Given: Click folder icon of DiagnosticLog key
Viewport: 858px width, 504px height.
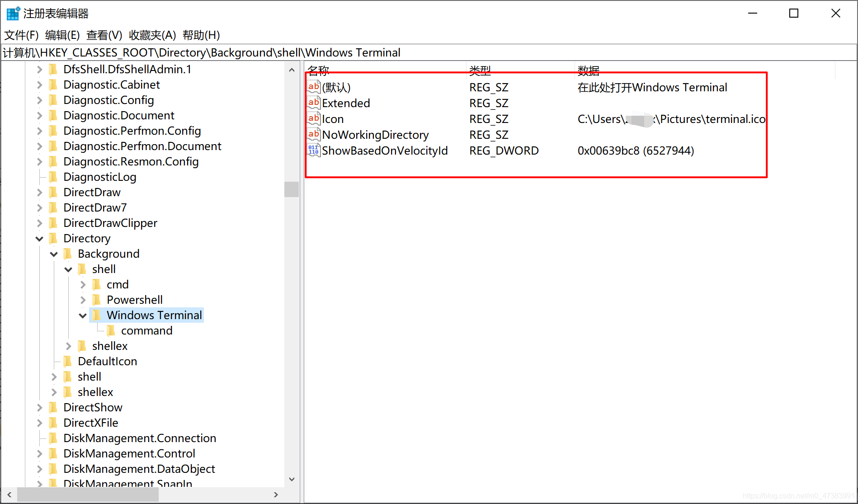Looking at the screenshot, I should 53,177.
